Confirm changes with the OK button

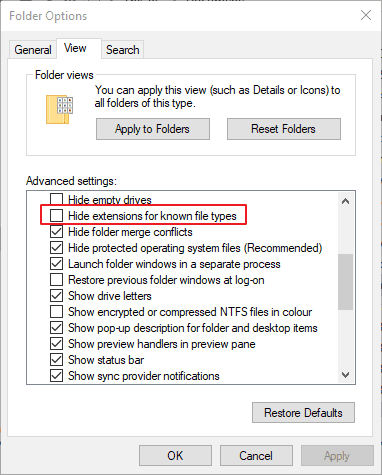tap(175, 455)
